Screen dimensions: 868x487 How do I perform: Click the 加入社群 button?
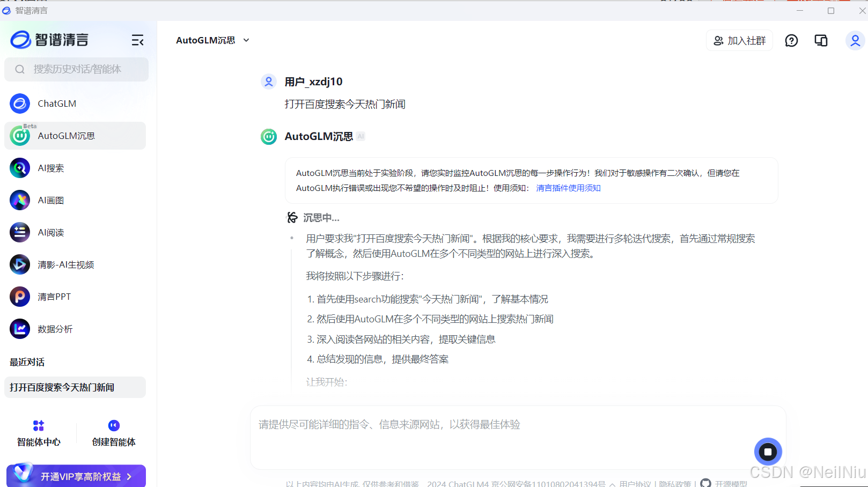pyautogui.click(x=739, y=41)
